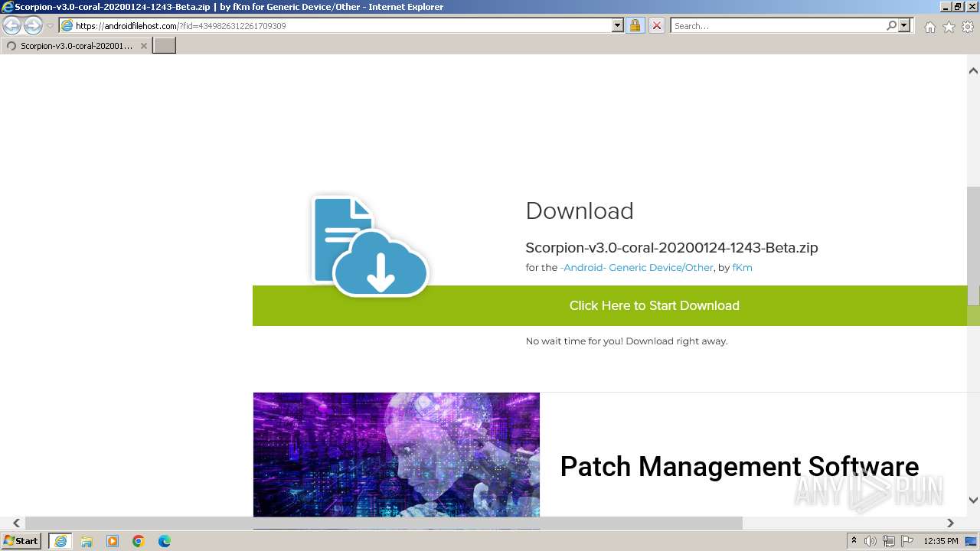The width and height of the screenshot is (980, 551).
Task: Stop loading page with the red X
Action: (x=657, y=26)
